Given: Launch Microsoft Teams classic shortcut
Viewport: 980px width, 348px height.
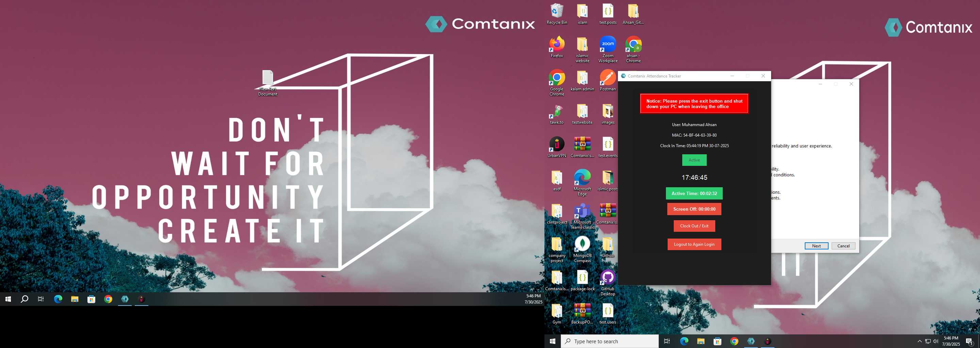Looking at the screenshot, I should [582, 216].
